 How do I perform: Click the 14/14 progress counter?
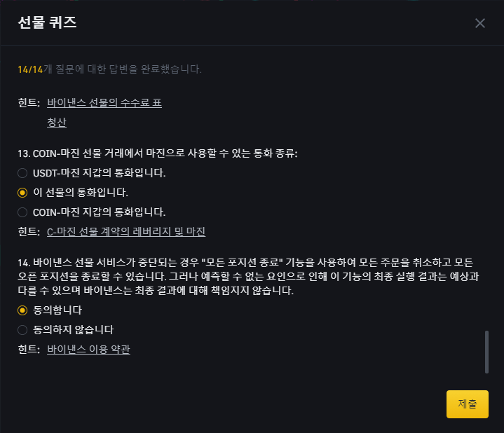click(30, 69)
